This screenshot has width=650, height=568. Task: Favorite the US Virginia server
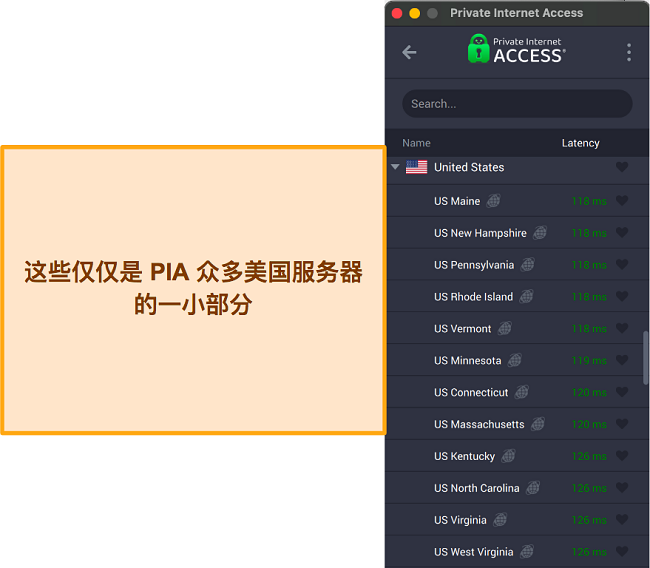point(622,520)
